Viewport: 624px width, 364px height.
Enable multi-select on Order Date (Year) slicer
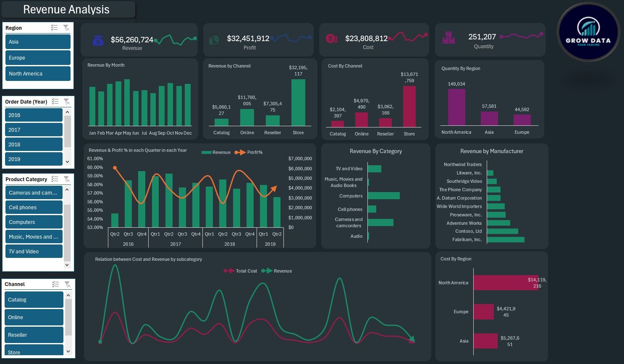pyautogui.click(x=55, y=101)
